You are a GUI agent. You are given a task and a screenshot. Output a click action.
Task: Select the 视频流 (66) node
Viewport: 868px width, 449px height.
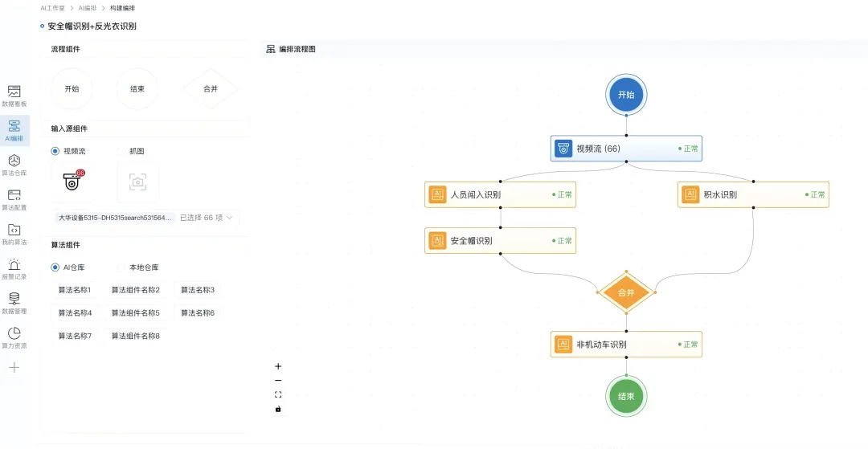(626, 148)
